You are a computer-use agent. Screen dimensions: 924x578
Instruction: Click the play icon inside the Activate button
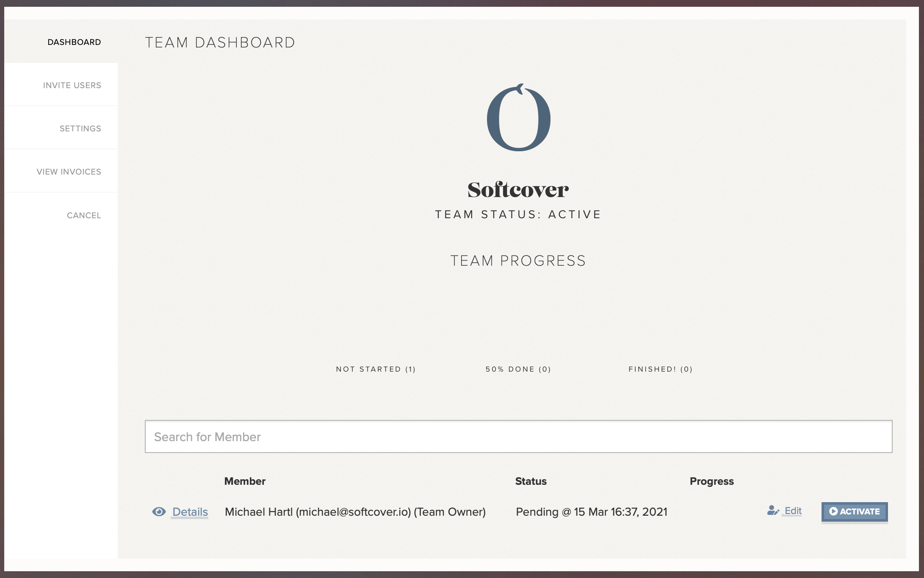(x=833, y=511)
